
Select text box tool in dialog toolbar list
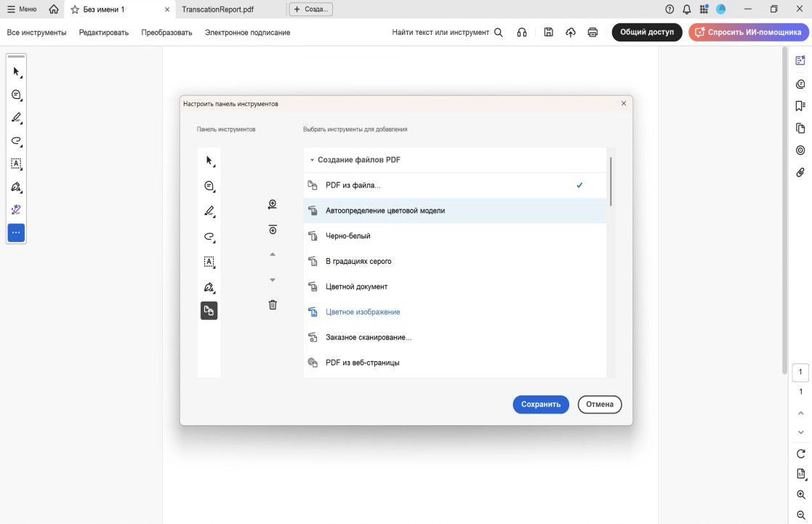pos(209,262)
